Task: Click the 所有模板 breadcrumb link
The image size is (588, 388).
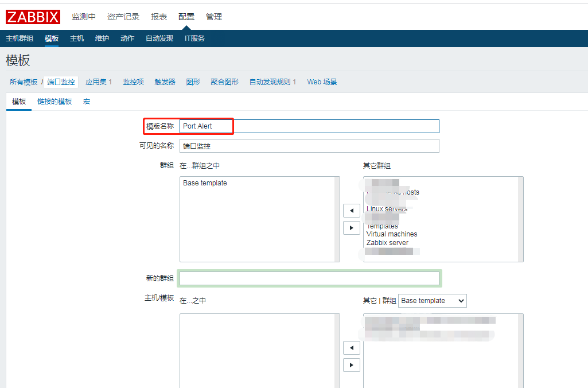Action: tap(24, 82)
